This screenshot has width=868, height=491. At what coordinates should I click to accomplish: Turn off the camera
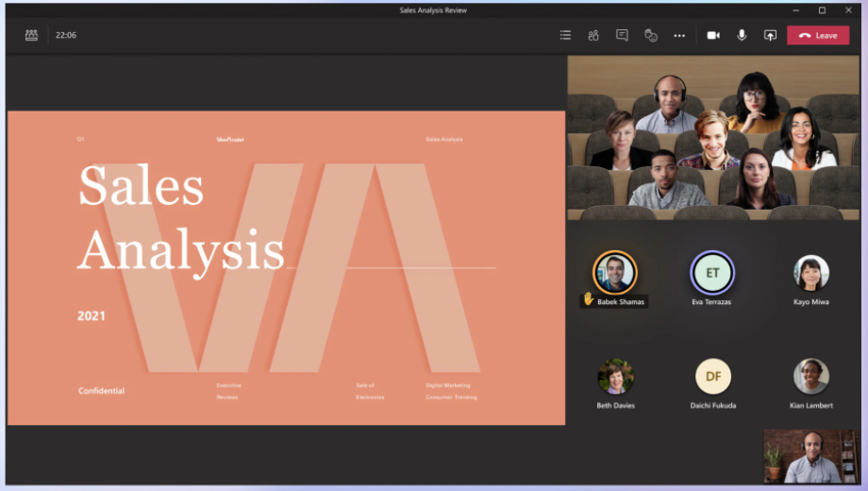click(x=713, y=35)
